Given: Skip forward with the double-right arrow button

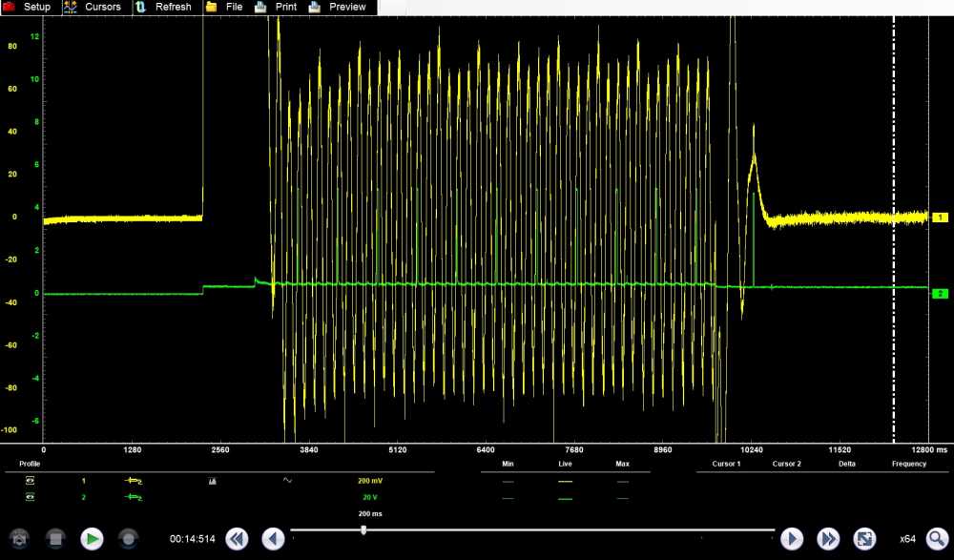Looking at the screenshot, I should point(827,539).
